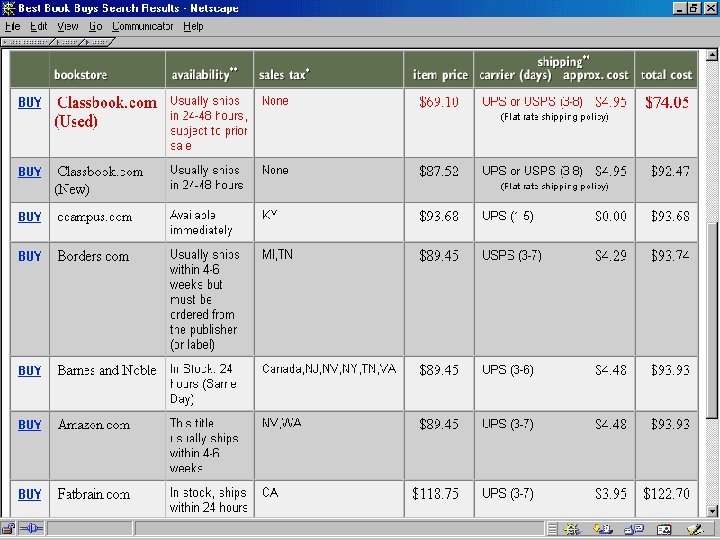Click BUY link for Fatbrain.com

tap(29, 494)
